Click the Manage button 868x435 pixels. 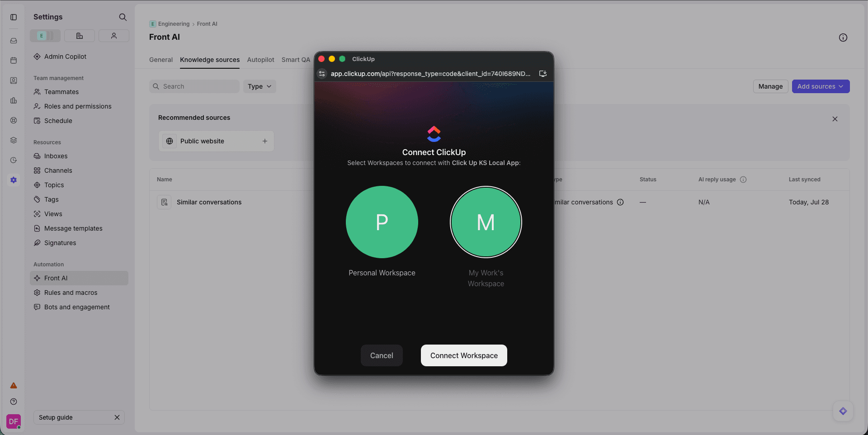(770, 86)
